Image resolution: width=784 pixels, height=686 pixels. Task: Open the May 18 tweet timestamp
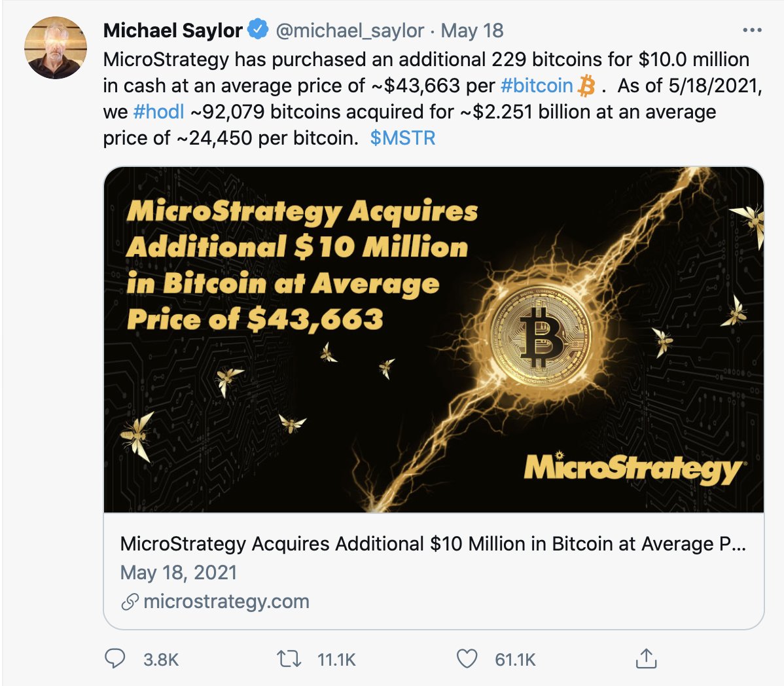point(472,30)
